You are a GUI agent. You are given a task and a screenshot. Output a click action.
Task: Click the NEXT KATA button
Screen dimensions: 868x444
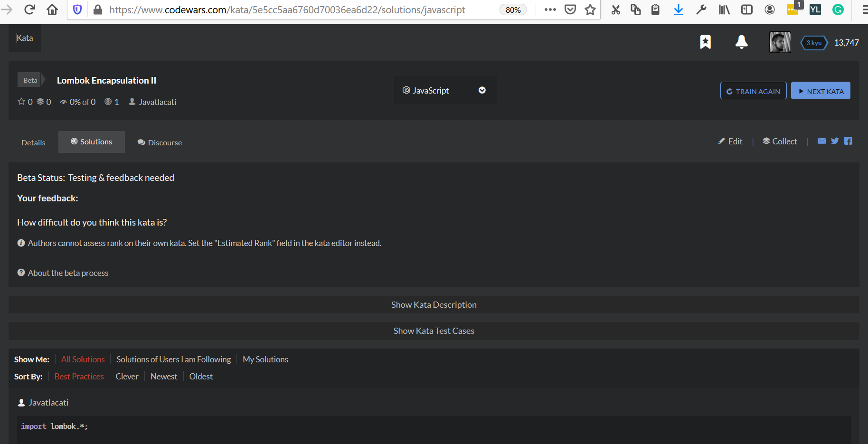pos(821,91)
